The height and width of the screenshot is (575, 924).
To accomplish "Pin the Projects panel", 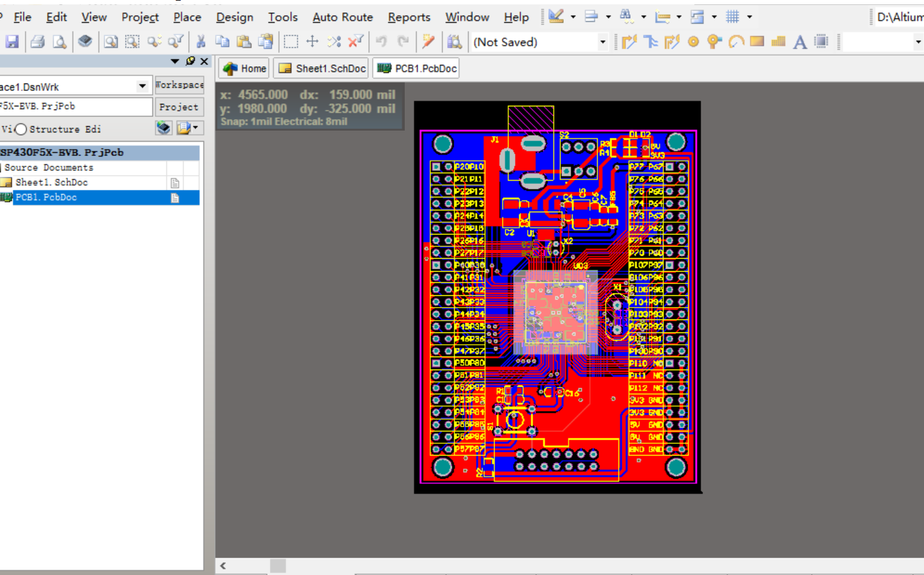I will tap(191, 61).
